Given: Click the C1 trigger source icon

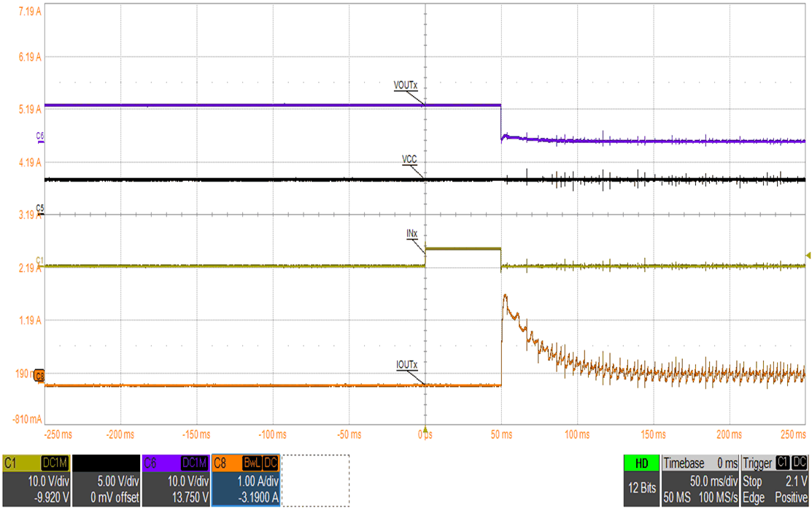Looking at the screenshot, I should point(783,463).
